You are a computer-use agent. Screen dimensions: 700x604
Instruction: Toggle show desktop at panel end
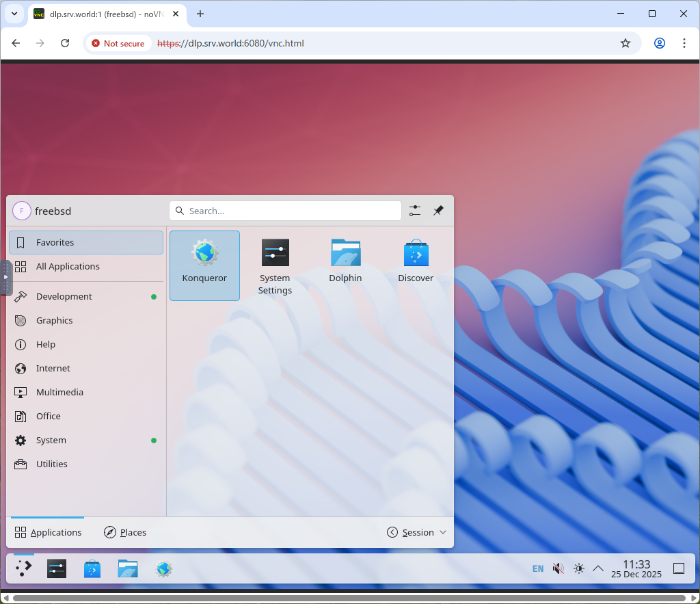click(678, 568)
